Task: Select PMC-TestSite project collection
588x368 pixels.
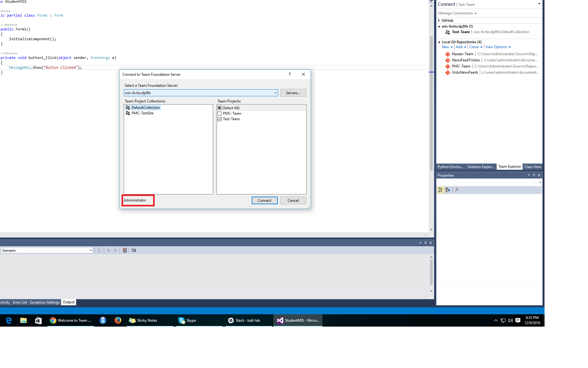Action: [x=142, y=113]
